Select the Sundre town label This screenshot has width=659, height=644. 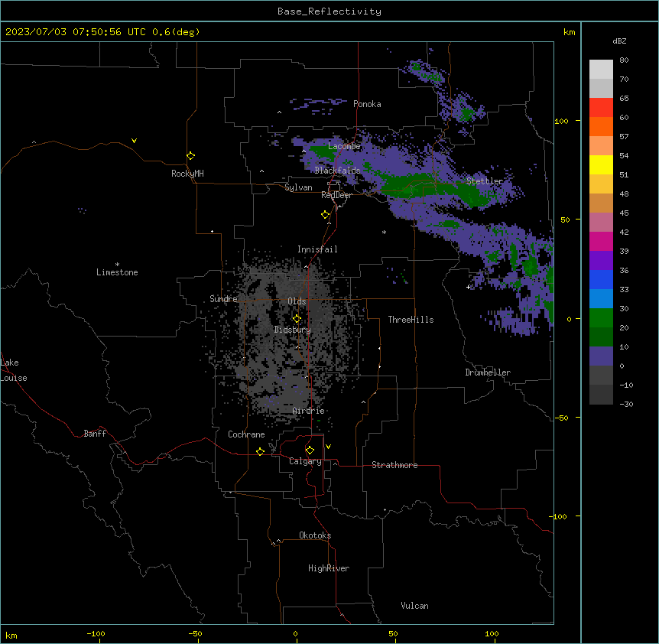(223, 299)
